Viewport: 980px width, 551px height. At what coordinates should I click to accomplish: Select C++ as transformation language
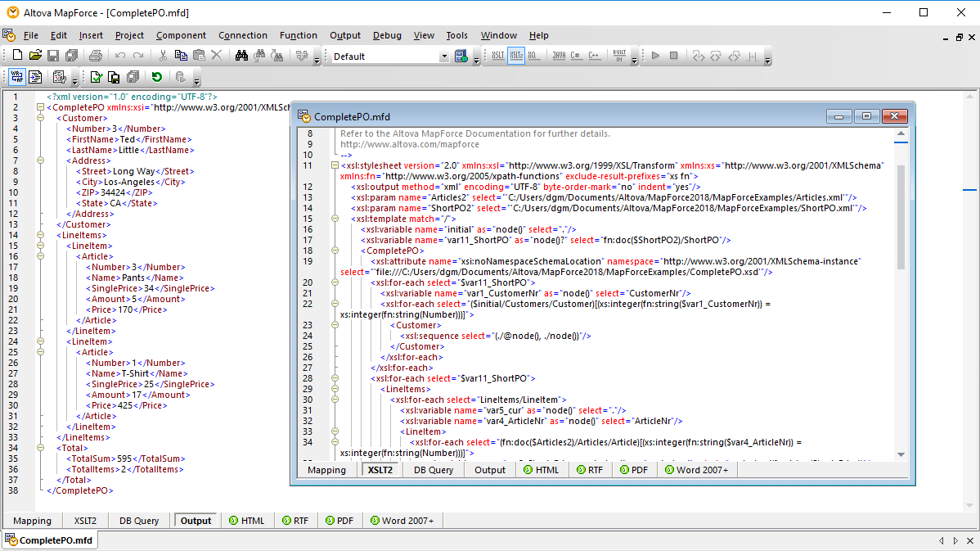click(x=595, y=56)
